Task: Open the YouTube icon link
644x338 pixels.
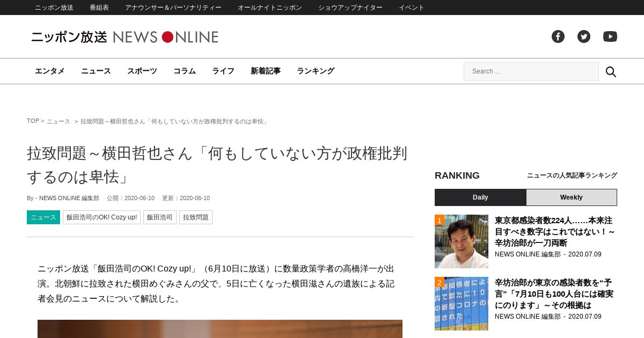Action: pos(610,36)
